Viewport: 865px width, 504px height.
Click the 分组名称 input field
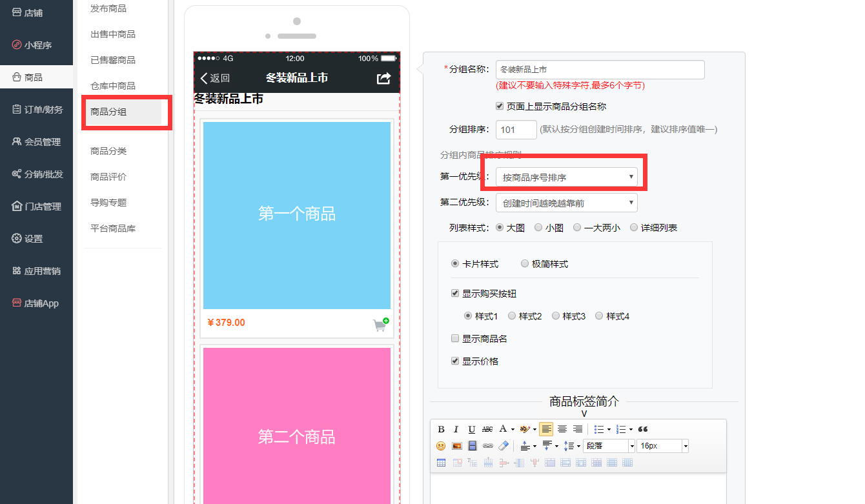tap(600, 69)
